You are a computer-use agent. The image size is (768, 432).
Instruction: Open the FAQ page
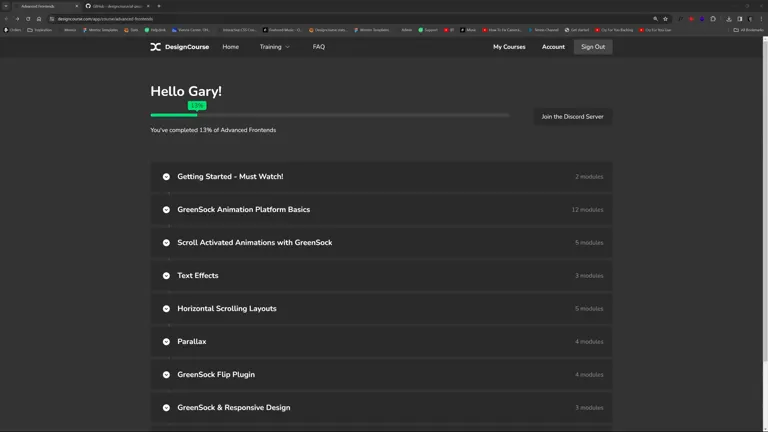(x=318, y=47)
